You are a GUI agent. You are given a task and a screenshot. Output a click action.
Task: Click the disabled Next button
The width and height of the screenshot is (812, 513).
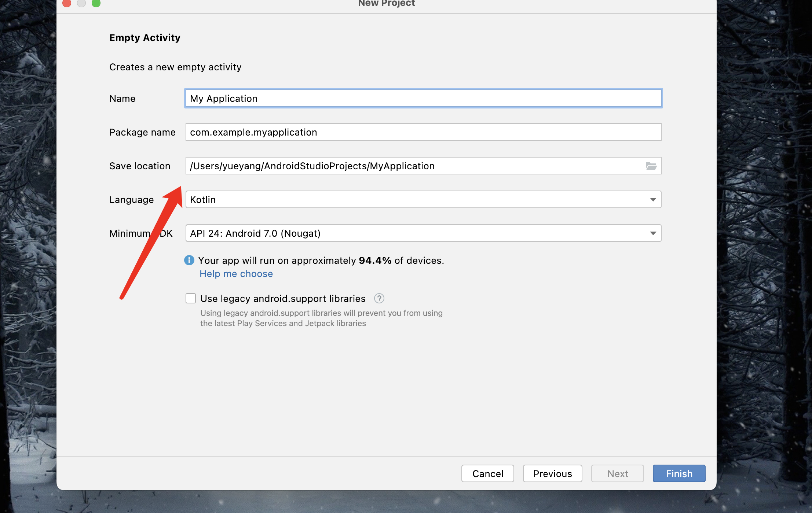tap(617, 473)
